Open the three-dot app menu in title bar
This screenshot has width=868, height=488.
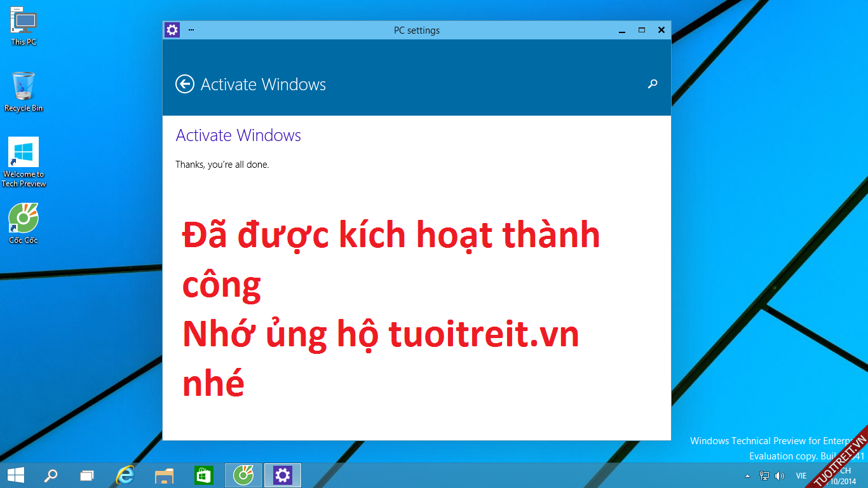click(x=191, y=30)
